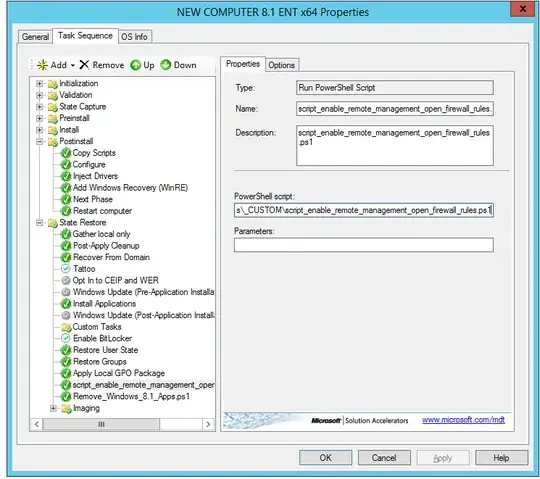
Task: Expand the Initialization group
Action: coord(40,83)
